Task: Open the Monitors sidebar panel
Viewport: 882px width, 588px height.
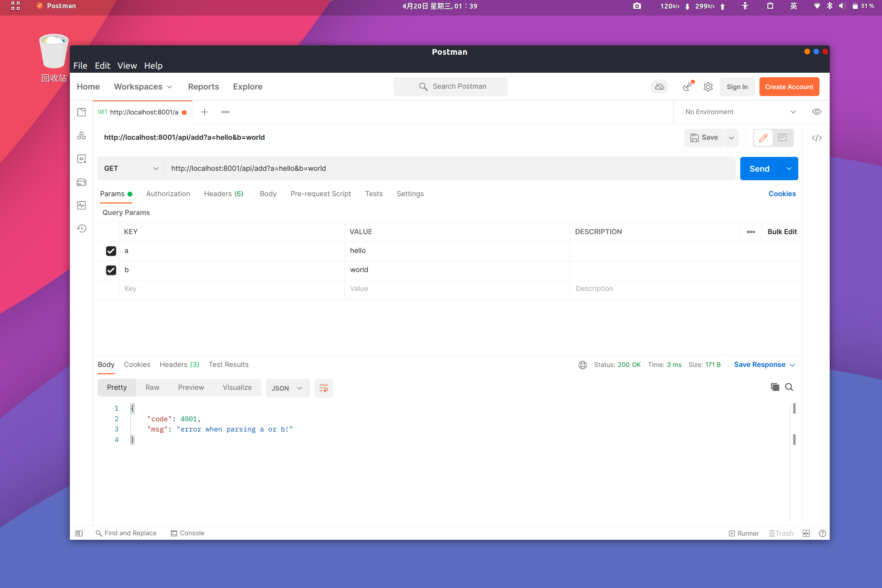Action: (x=81, y=205)
